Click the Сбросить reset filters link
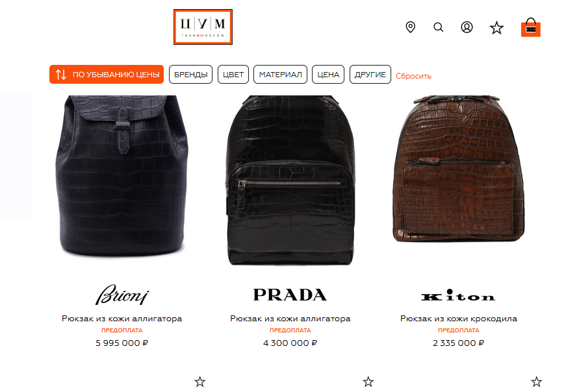The image size is (566, 392). coord(413,76)
